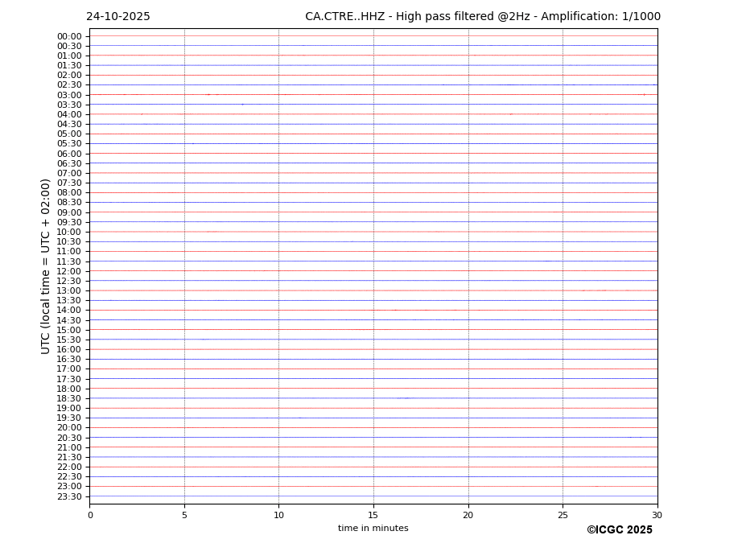Click the UTC local time y-axis label
Screen dimensions: 746x560
(46, 266)
